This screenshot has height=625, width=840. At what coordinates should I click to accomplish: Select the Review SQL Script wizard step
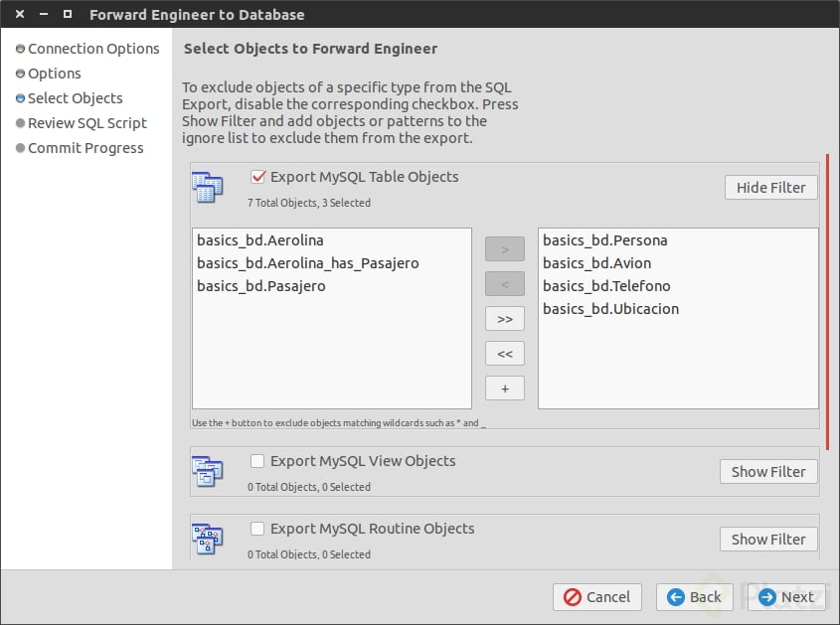(x=86, y=122)
